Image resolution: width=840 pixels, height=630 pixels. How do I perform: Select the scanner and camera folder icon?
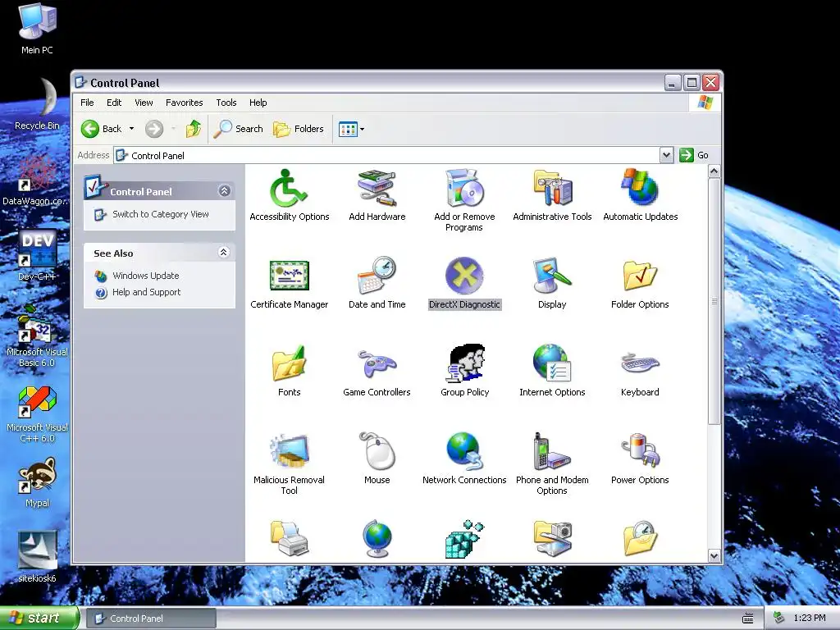pyautogui.click(x=552, y=539)
